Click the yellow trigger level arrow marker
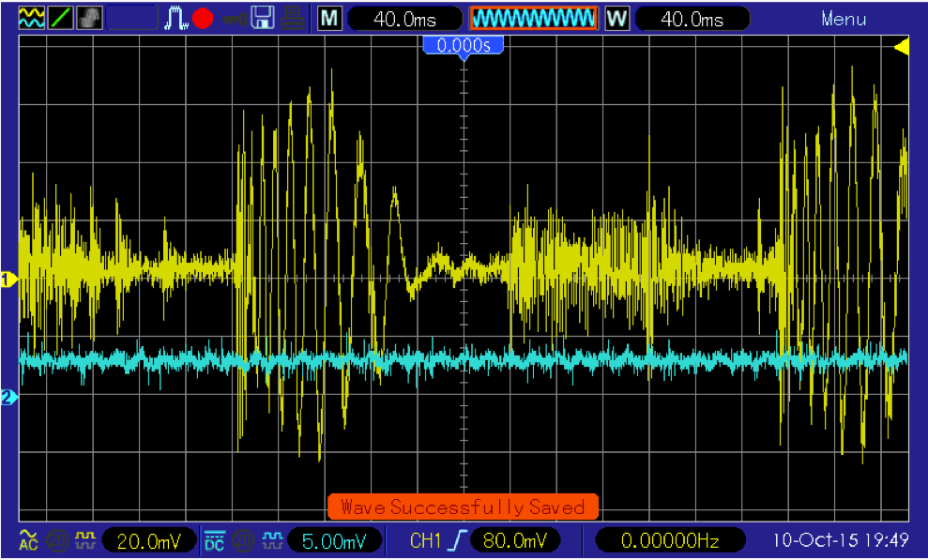928x560 pixels. [x=902, y=47]
